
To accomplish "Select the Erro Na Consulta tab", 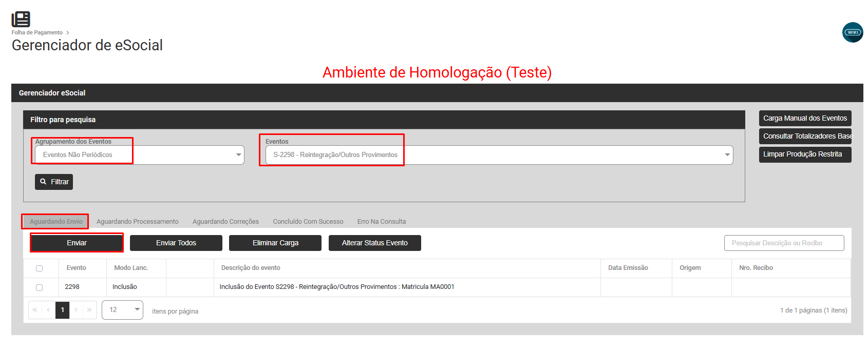I will click(x=381, y=222).
